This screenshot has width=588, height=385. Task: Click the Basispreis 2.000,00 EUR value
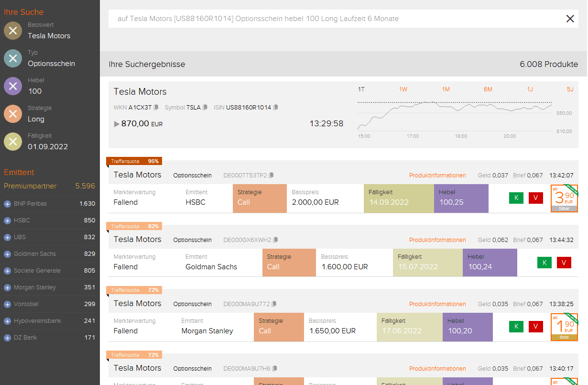[316, 202]
